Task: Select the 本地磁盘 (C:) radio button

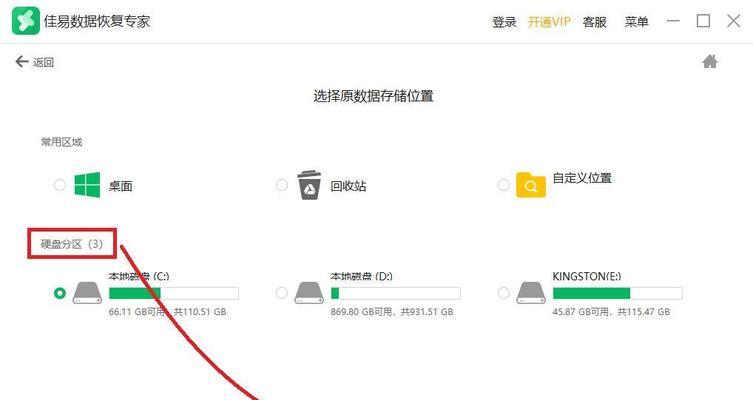Action: (x=60, y=292)
